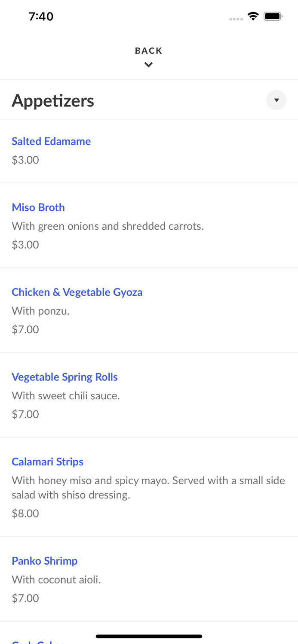The height and width of the screenshot is (644, 298).
Task: Tap the downward chevron under BACK
Action: tap(149, 64)
